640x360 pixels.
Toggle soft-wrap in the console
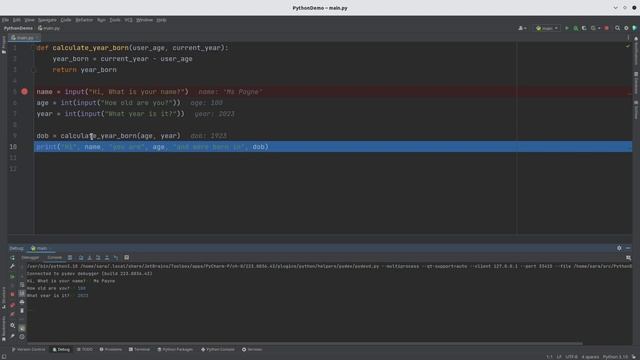coord(22,284)
